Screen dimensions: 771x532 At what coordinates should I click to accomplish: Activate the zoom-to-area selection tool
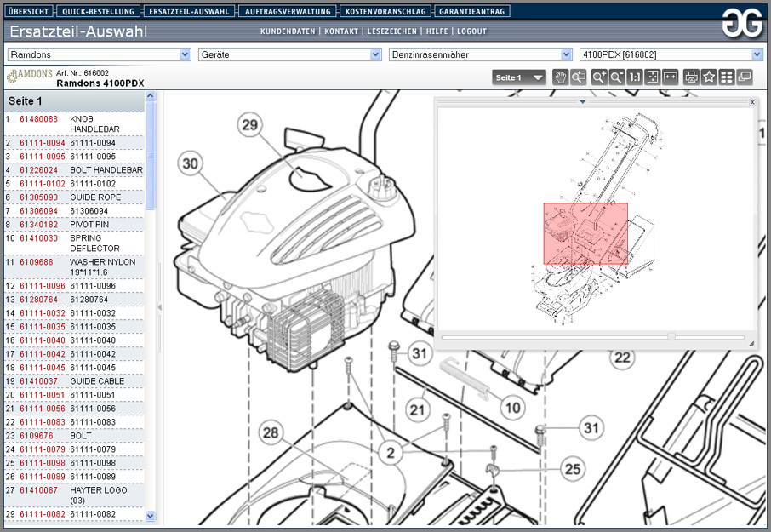pos(579,77)
